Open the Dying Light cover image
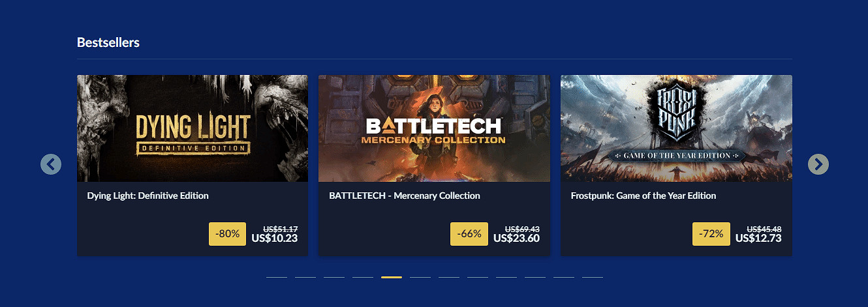 coord(193,128)
